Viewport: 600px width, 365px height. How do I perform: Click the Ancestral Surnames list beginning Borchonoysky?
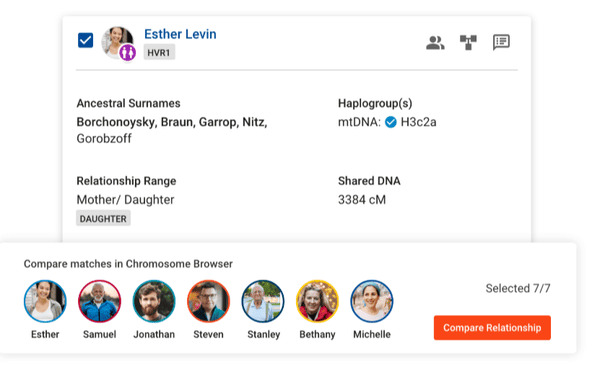click(172, 130)
